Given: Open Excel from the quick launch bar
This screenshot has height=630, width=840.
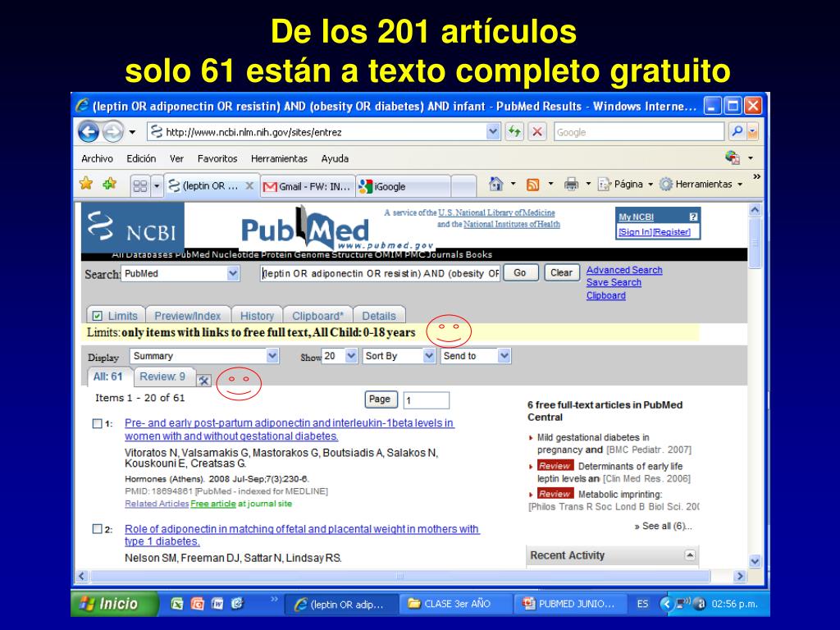Looking at the screenshot, I should [x=177, y=605].
